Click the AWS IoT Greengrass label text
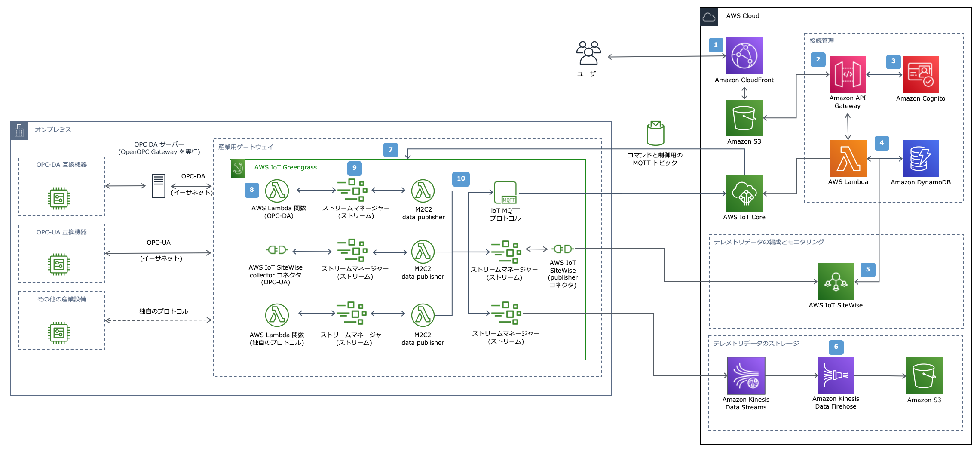 (x=285, y=167)
